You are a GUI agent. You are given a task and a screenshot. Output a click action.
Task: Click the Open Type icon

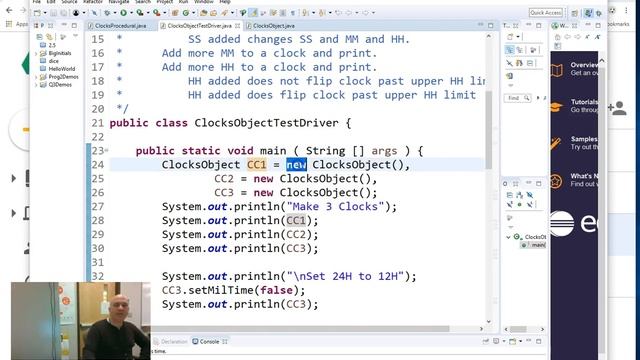pos(204,13)
